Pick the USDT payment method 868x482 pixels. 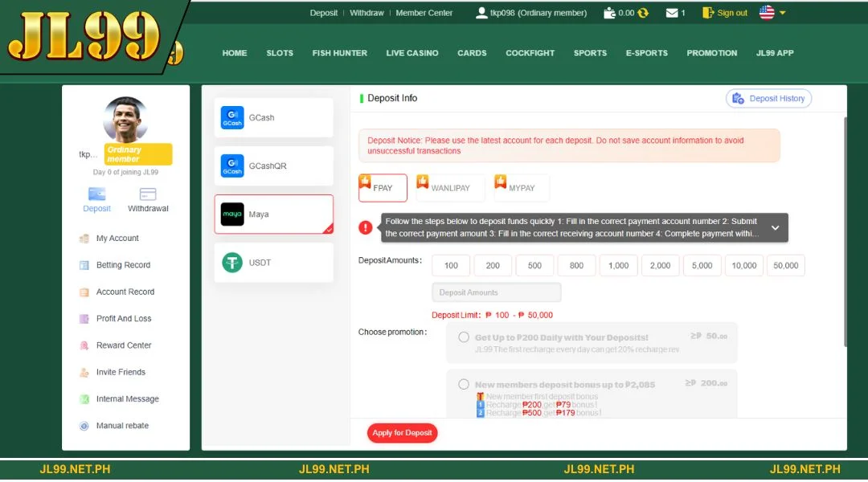231,263
